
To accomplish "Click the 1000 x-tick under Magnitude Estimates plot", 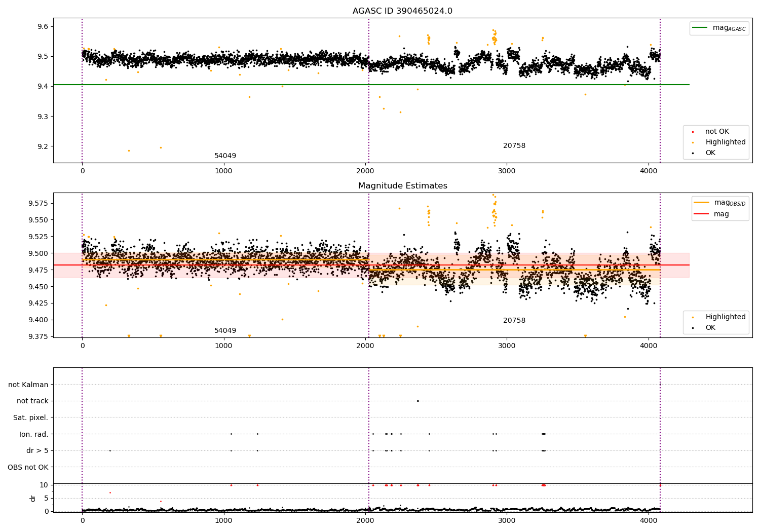I will click(224, 346).
